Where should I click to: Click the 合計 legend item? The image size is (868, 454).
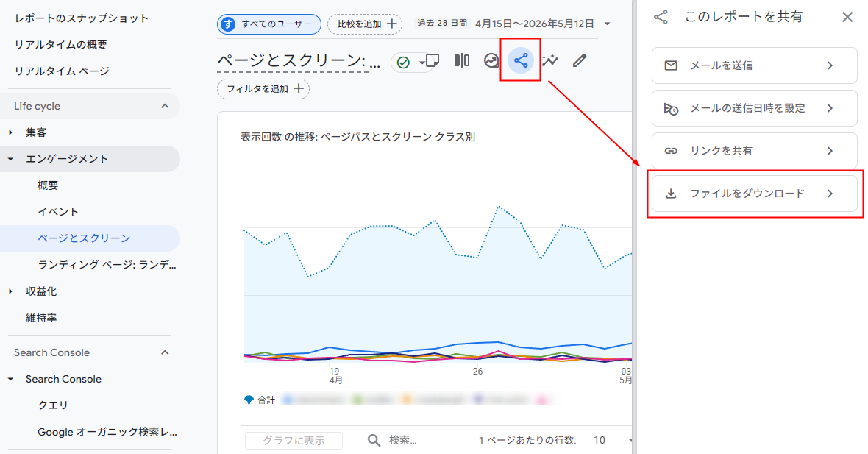260,400
